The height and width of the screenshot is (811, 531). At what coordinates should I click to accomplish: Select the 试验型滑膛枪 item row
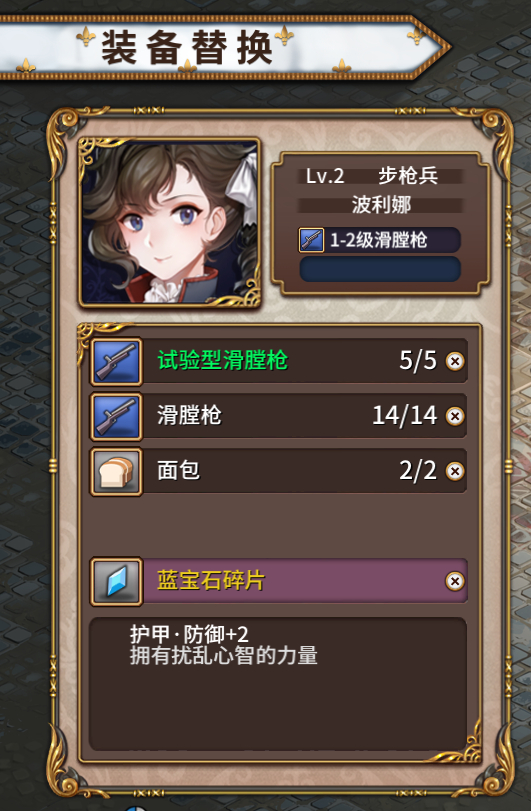point(279,362)
